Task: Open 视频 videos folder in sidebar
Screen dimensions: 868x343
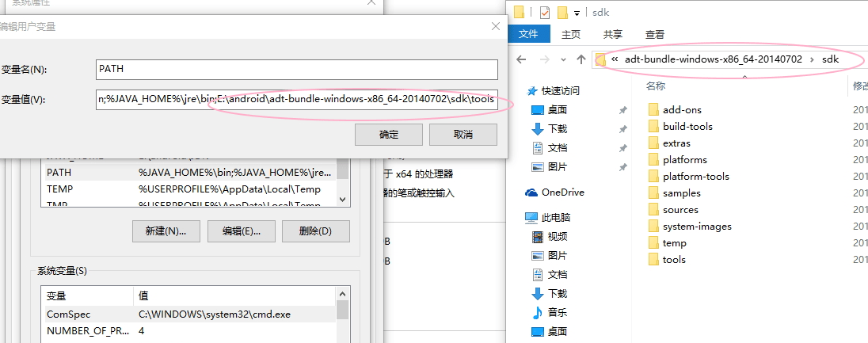Action: click(x=557, y=236)
